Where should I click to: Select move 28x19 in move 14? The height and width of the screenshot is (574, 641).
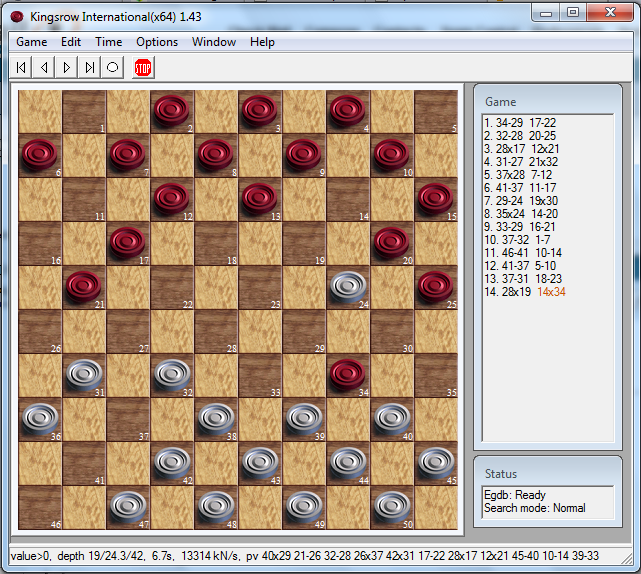point(516,292)
